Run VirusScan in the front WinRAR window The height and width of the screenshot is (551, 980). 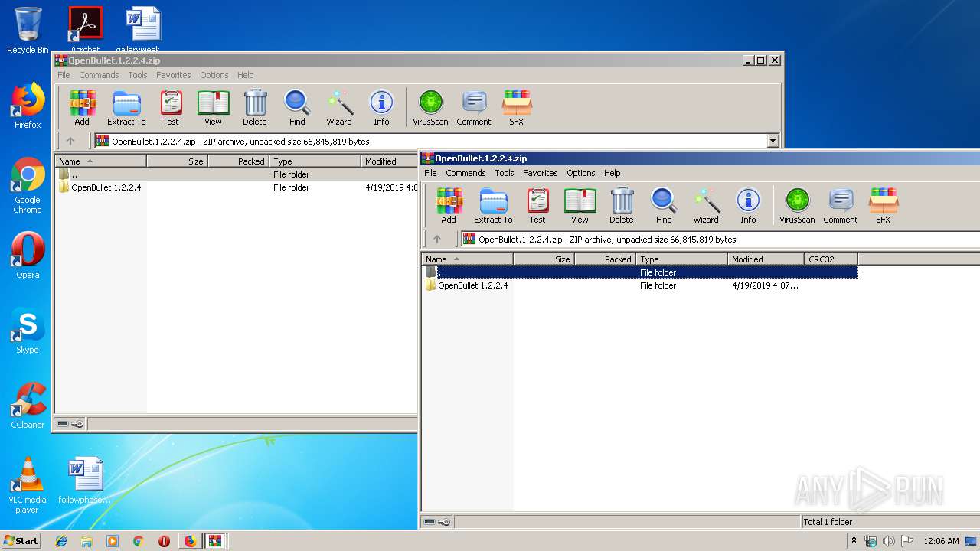797,207
